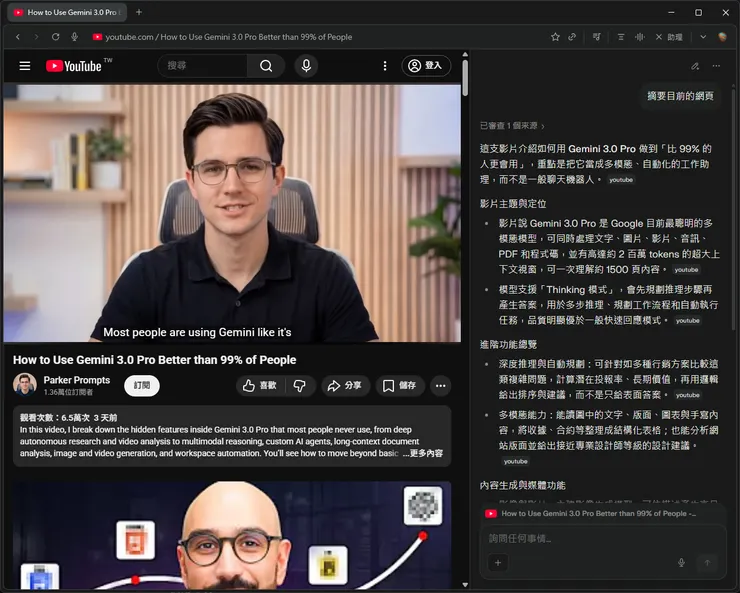Open youtube citation after 快速回應模式
Image resolution: width=740 pixels, height=593 pixels.
tap(688, 321)
